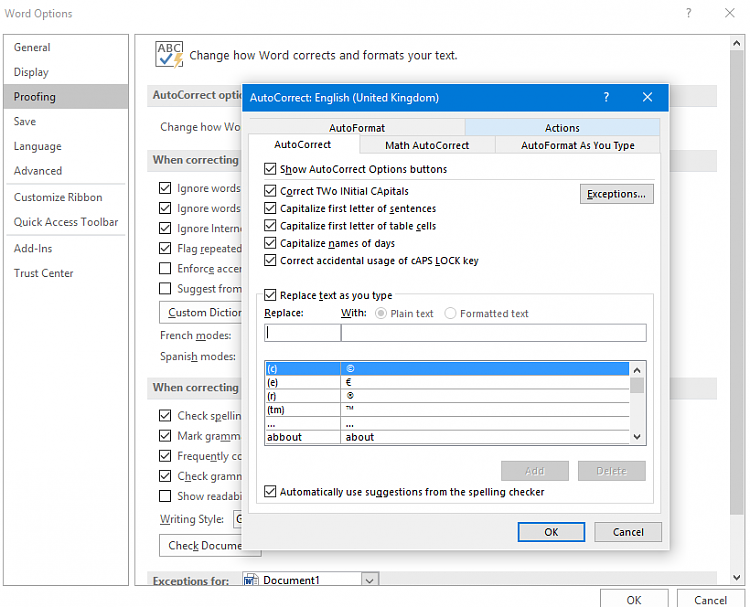Click the Exceptions... button
Image resolution: width=750 pixels, height=607 pixels.
point(617,194)
